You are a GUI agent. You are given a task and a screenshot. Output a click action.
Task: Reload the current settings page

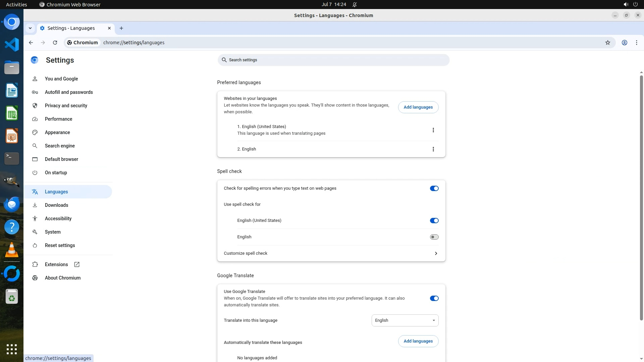[x=55, y=43]
